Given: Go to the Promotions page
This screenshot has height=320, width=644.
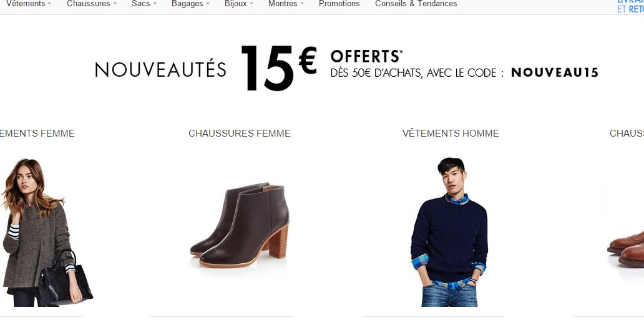Looking at the screenshot, I should pos(339,4).
